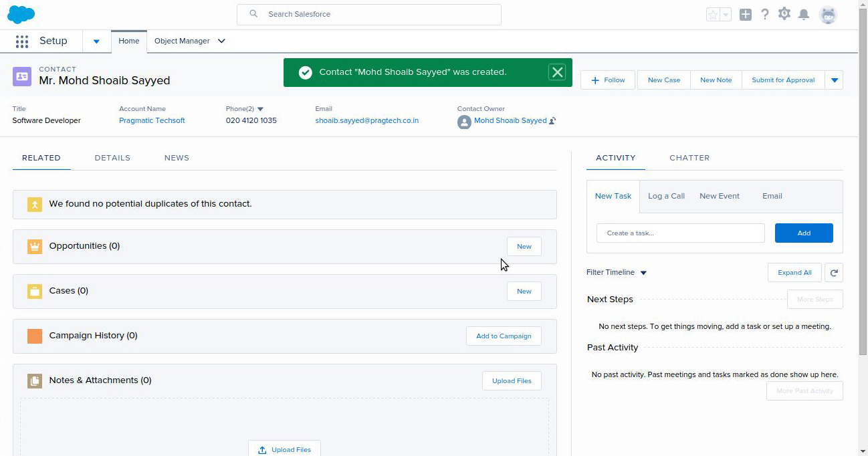Click Upload Files in Notes header

click(x=512, y=381)
